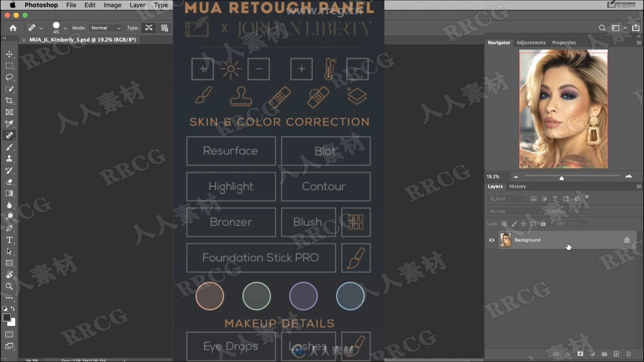Click the Resurface button
644x362 pixels.
coord(231,151)
